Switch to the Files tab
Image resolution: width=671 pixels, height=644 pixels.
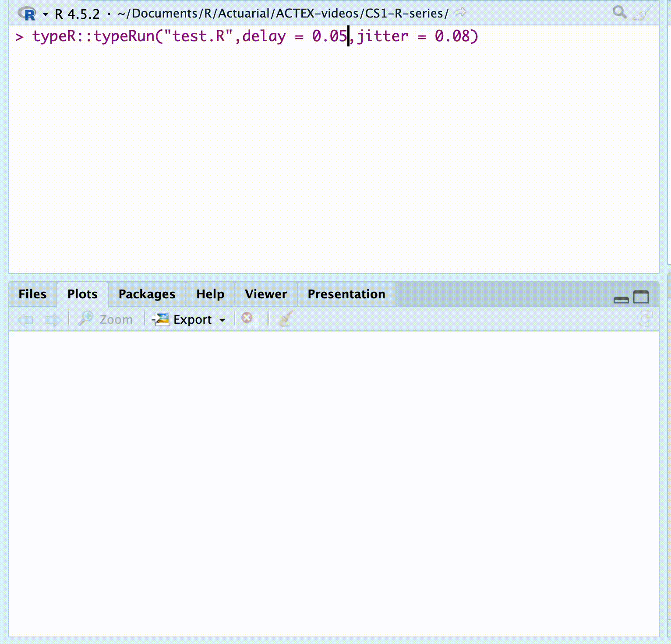click(32, 294)
